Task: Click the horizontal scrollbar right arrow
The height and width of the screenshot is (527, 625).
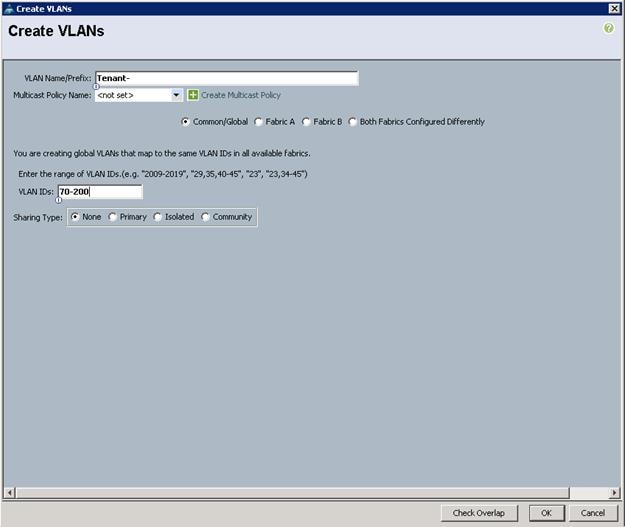Action: (x=614, y=493)
